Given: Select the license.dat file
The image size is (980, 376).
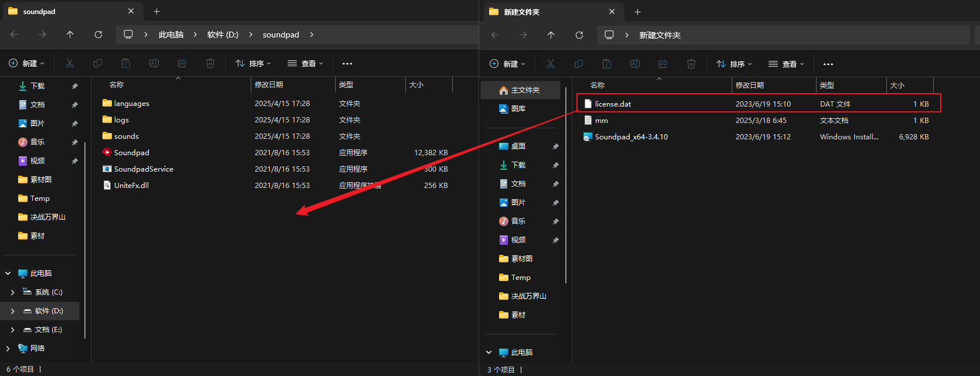Looking at the screenshot, I should pos(759,104).
